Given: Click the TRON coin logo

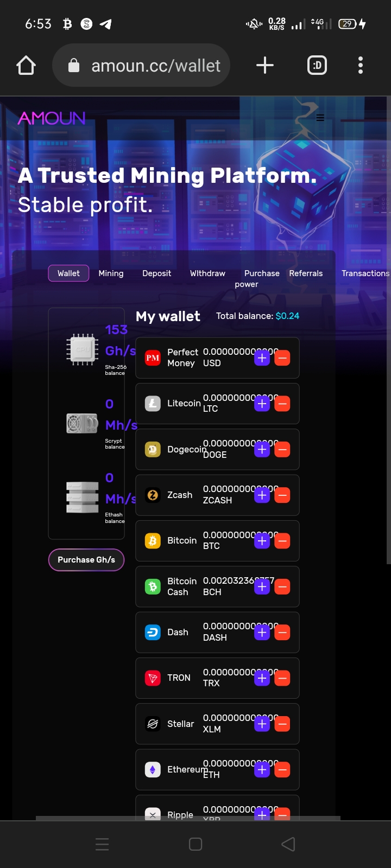Looking at the screenshot, I should point(153,678).
